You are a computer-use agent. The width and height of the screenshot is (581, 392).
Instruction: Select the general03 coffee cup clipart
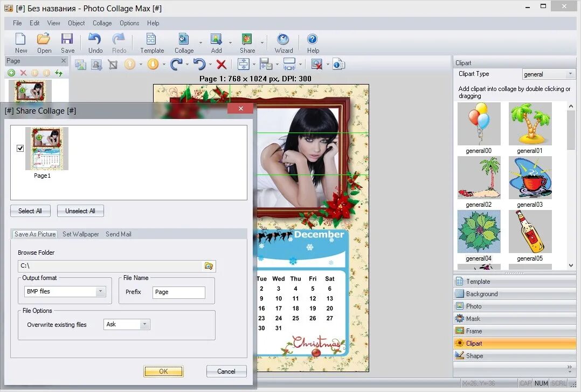coord(530,178)
